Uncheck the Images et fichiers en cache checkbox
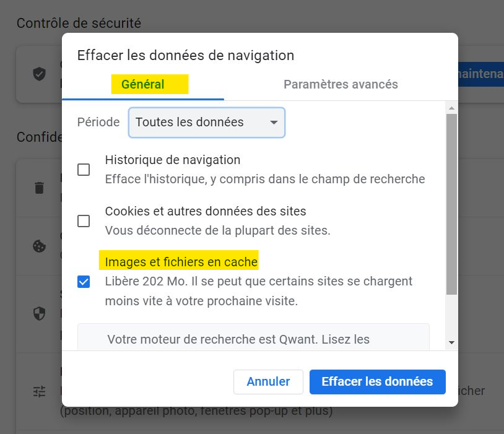The height and width of the screenshot is (434, 504). [84, 282]
